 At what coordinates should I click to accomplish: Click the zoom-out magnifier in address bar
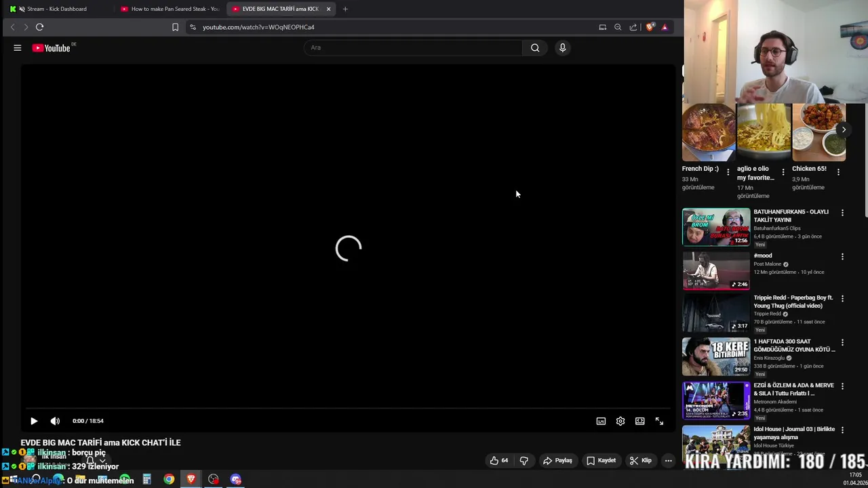point(618,27)
